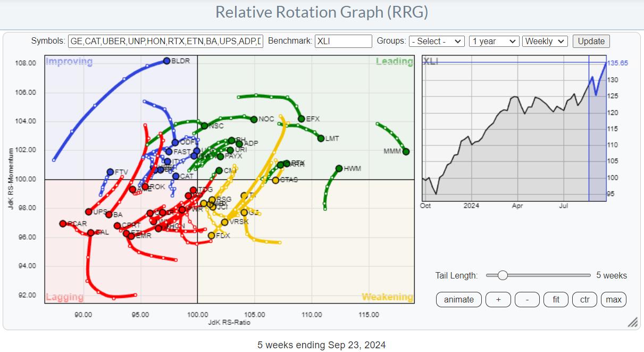Click the FDX data point
Image resolution: width=644 pixels, height=352 pixels.
point(212,235)
